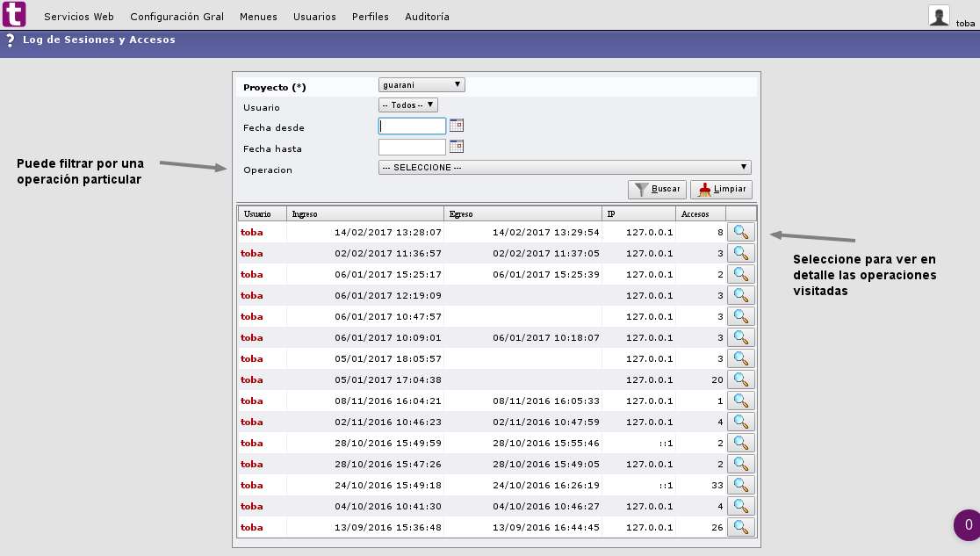
Task: Open the help question mark icon
Action: pyautogui.click(x=10, y=40)
